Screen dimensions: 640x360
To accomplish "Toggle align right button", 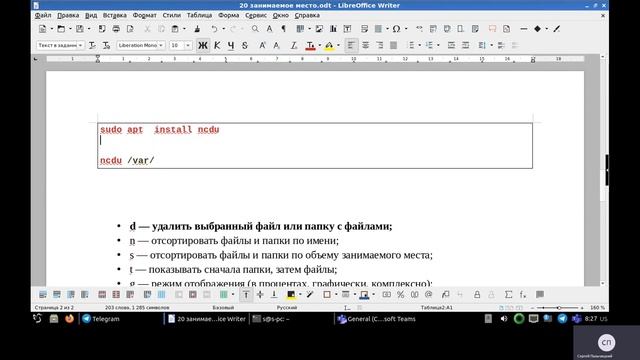I will [380, 45].
